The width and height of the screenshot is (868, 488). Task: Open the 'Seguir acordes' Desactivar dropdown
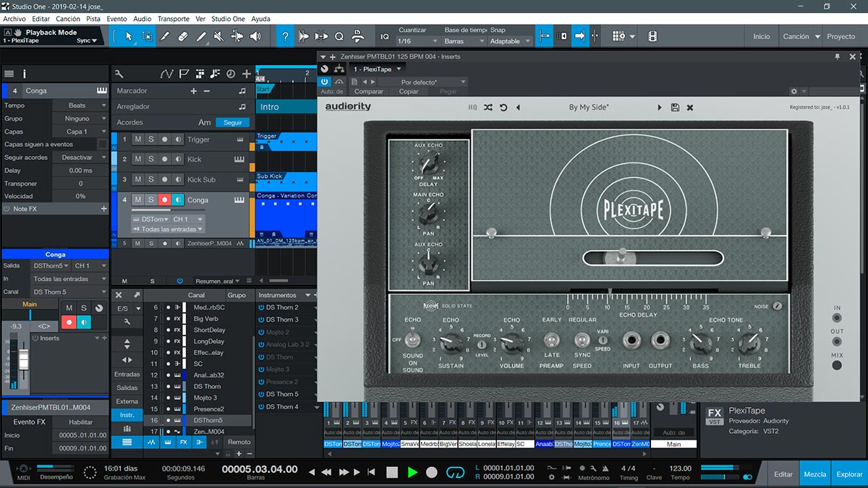[80, 158]
